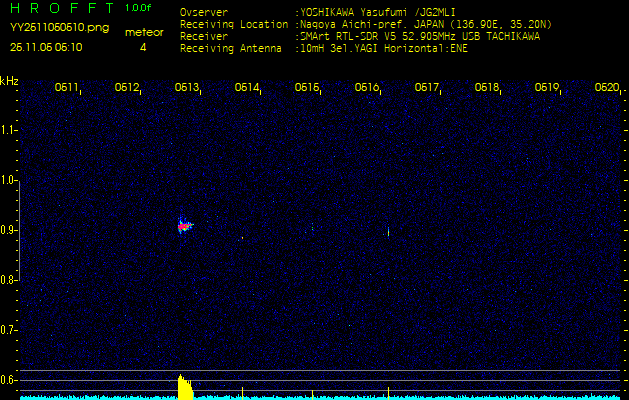Screen dimensions: 629x400
Task: Select the date stamp 26.11.05 05:10
Action: point(46,47)
